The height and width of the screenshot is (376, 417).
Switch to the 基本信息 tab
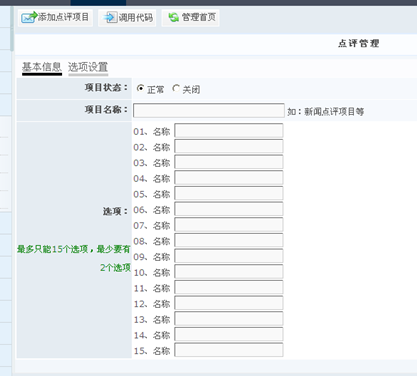(x=42, y=67)
